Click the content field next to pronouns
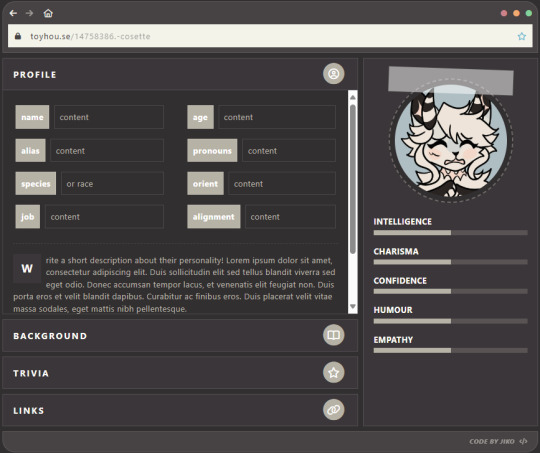Screen dimensions: 540x453 point(289,151)
